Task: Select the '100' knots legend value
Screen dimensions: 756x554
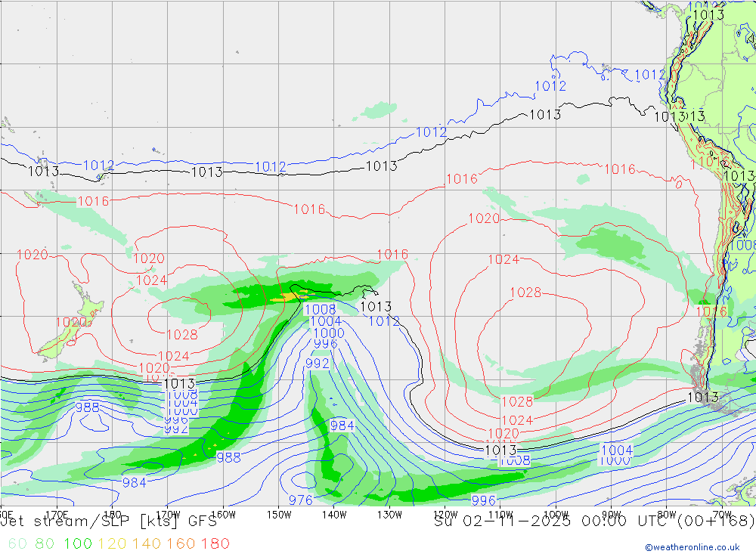Action: tap(78, 544)
